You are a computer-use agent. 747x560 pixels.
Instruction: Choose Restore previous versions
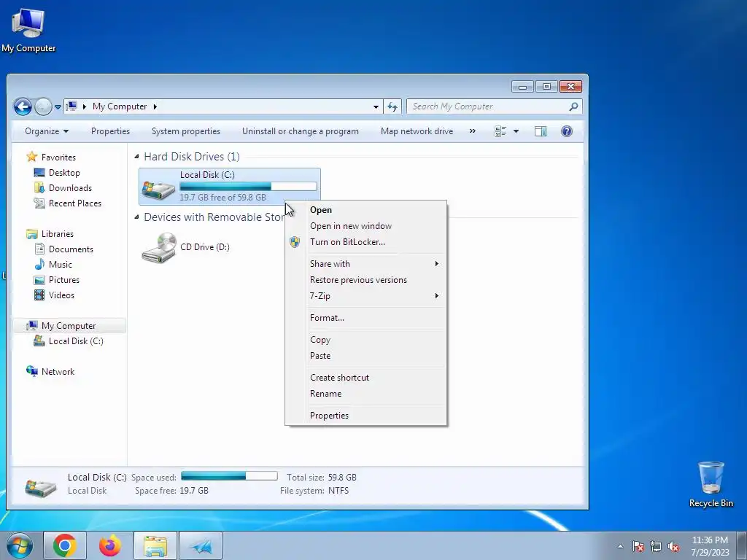[365, 280]
